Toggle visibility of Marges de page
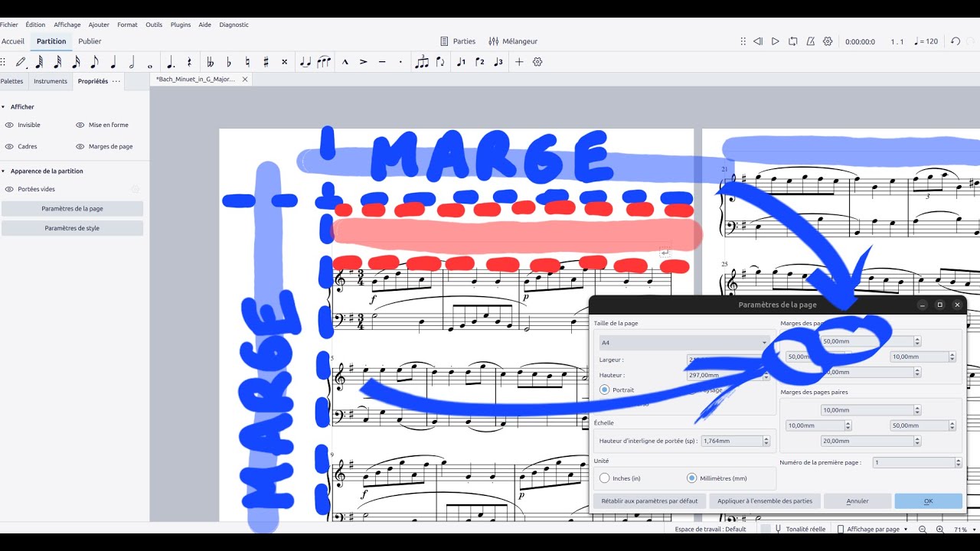 (80, 146)
